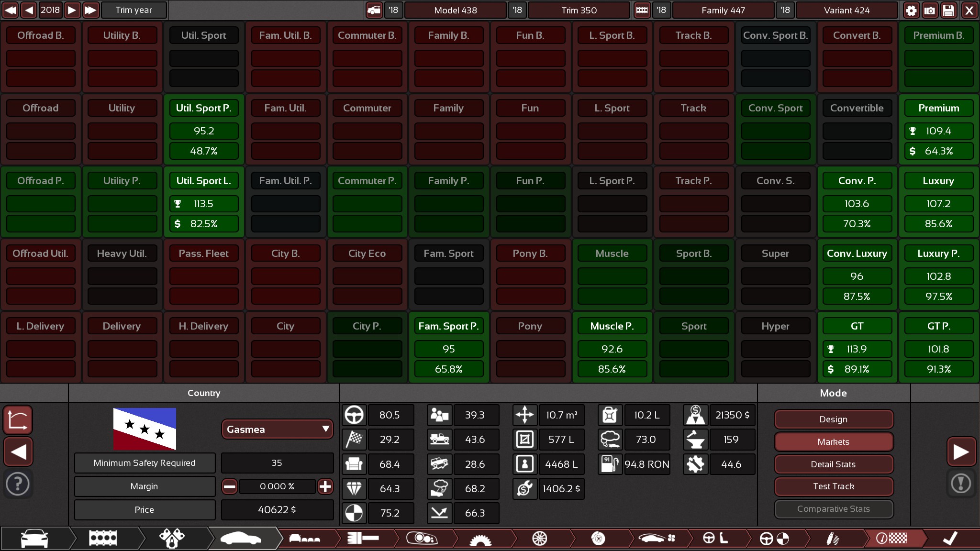Screen dimensions: 980x551
Task: Open the car body silhouette tab
Action: coord(241,539)
